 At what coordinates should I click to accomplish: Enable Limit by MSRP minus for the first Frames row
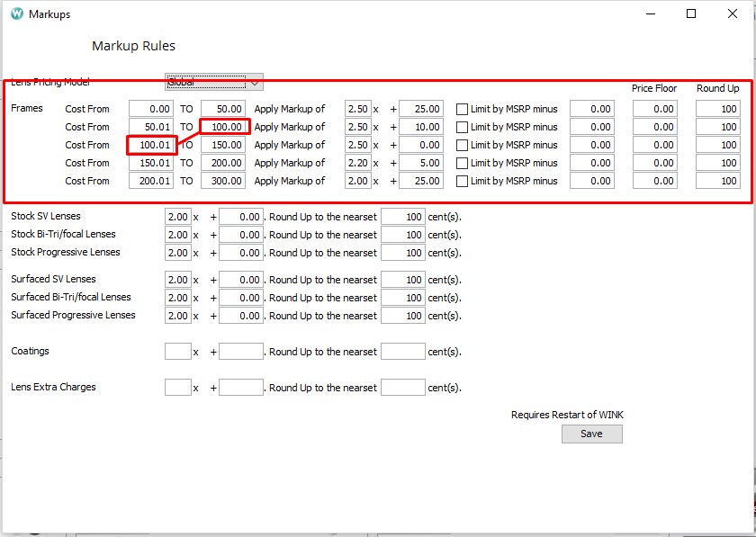click(463, 109)
